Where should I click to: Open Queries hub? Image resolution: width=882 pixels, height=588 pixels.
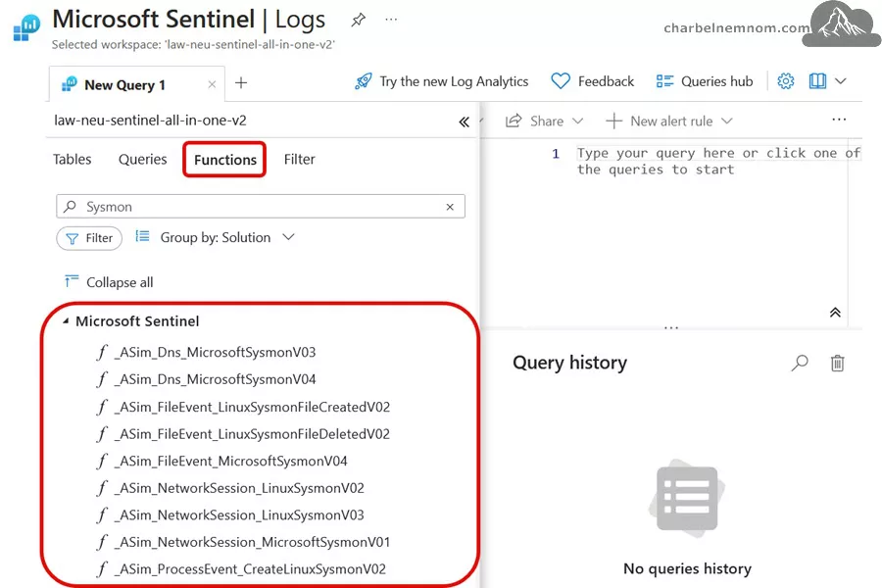[x=705, y=81]
